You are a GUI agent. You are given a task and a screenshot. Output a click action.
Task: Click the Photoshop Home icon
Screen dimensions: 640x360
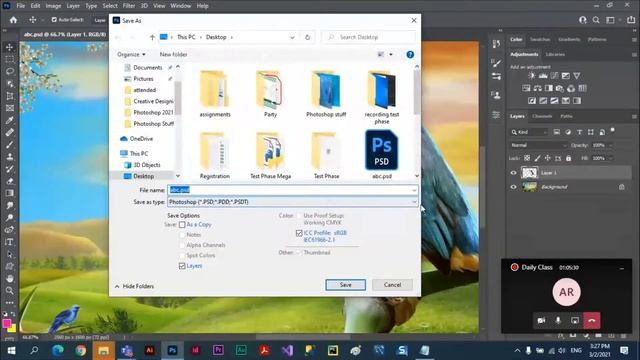(13, 20)
